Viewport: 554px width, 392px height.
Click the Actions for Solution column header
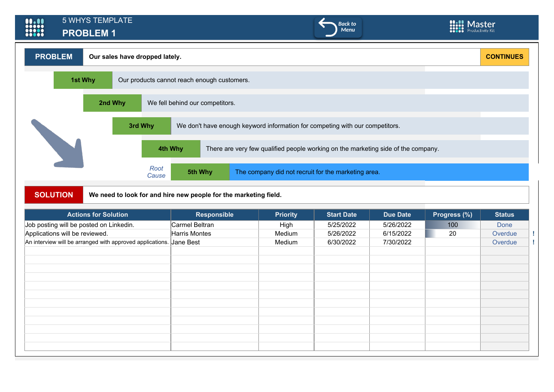click(x=97, y=215)
